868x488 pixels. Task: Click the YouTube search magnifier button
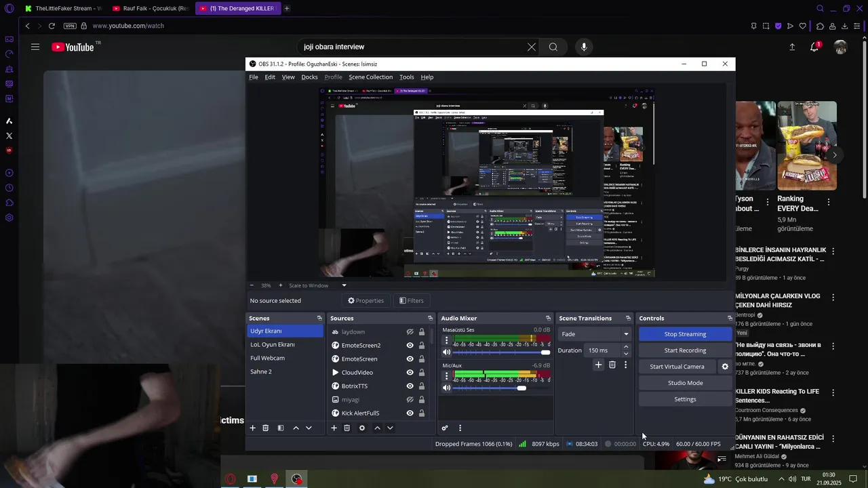tap(553, 47)
